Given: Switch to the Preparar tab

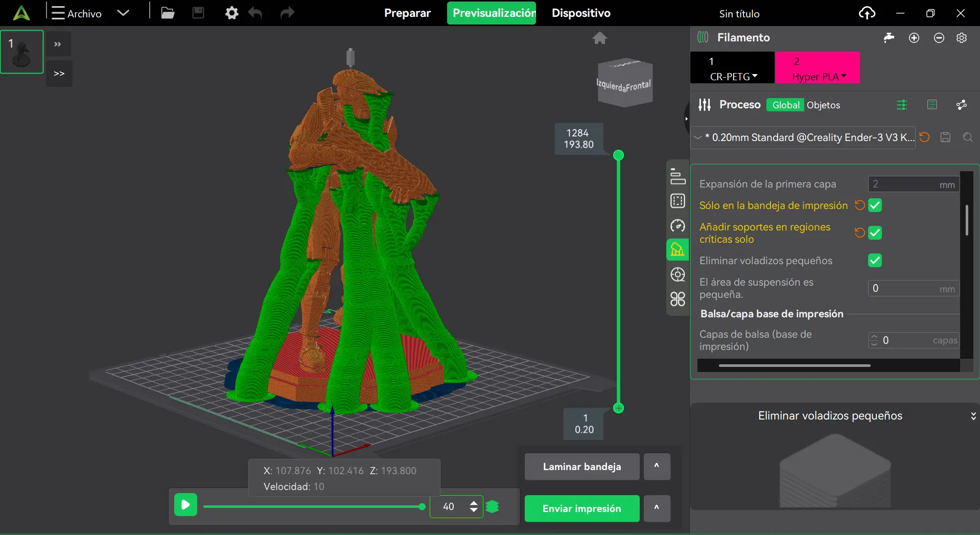Looking at the screenshot, I should [407, 13].
